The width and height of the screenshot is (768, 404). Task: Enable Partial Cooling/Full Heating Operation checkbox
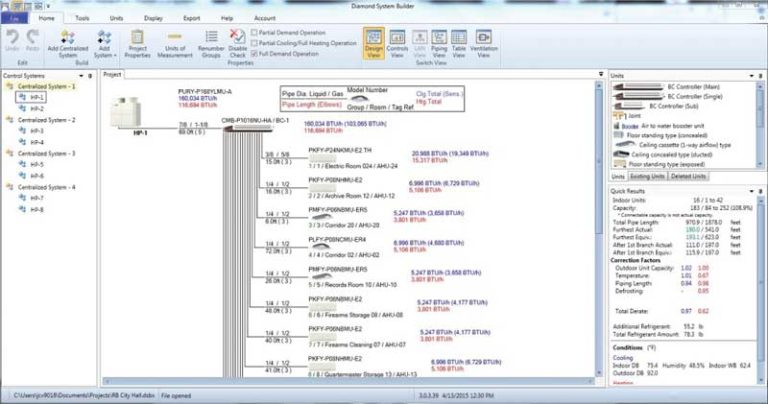click(x=254, y=43)
